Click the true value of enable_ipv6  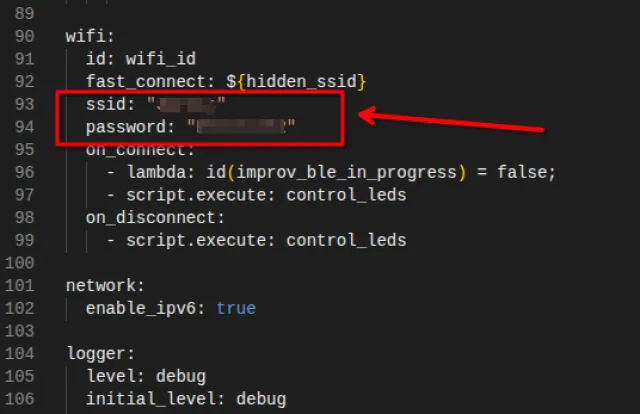pyautogui.click(x=236, y=308)
